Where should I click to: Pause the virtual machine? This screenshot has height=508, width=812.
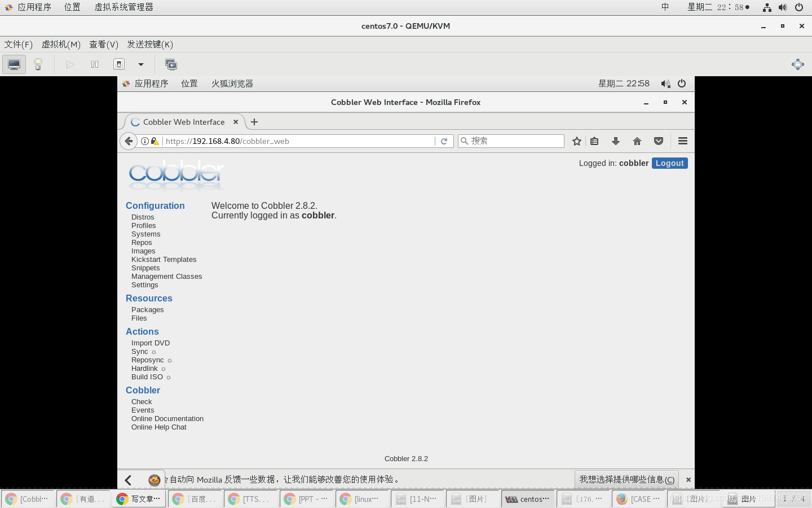(x=95, y=64)
